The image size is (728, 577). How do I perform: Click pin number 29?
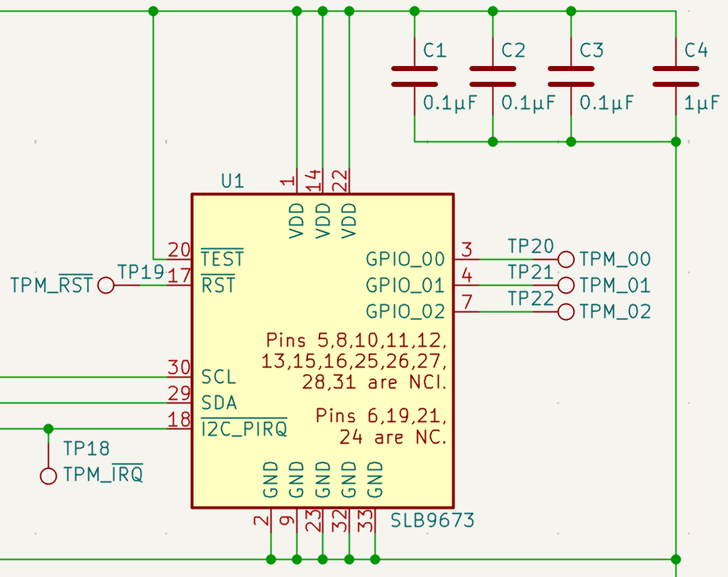pyautogui.click(x=179, y=394)
